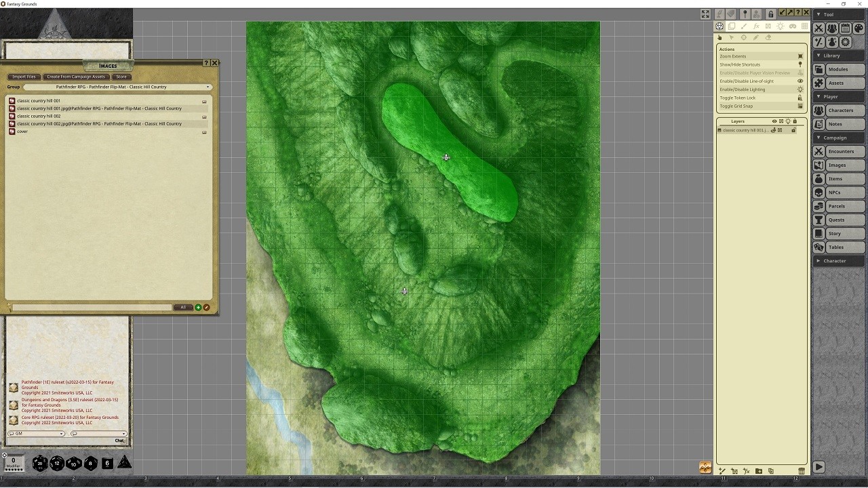Click the d12 die icon
Screen dimensions: 868x488
pos(57,463)
